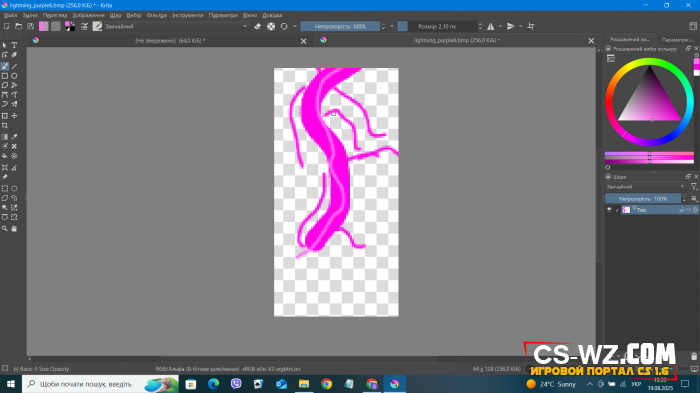Open the Інструменти menu

coord(188,15)
